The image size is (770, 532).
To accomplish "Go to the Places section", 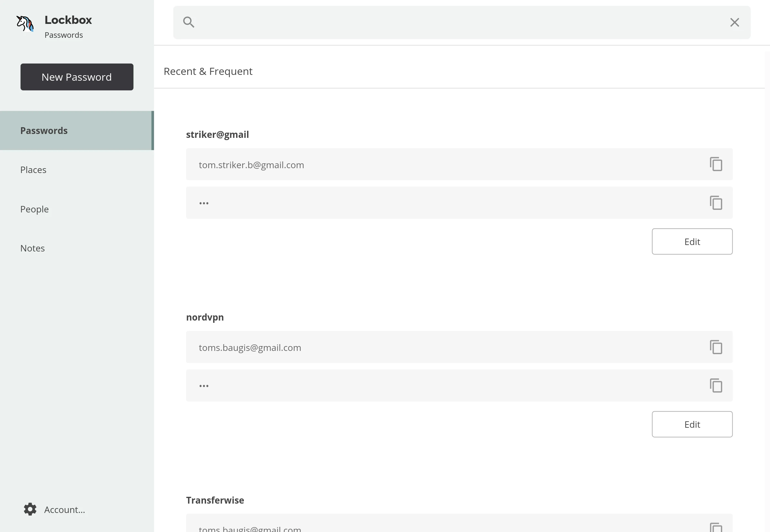I will (x=33, y=170).
